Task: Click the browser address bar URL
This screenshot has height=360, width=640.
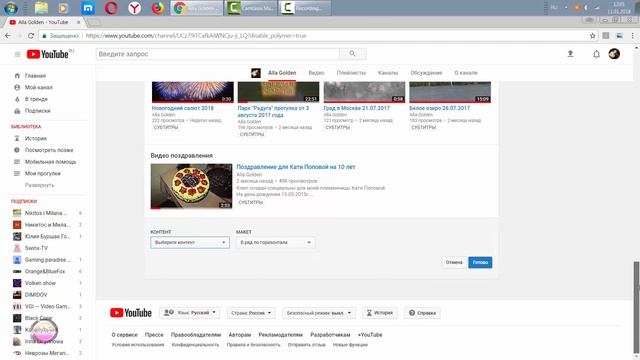Action: click(196, 36)
